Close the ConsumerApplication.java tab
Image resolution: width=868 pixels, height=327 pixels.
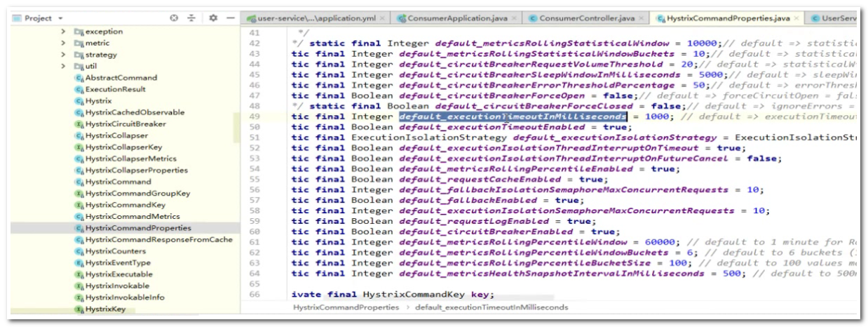[x=515, y=18]
